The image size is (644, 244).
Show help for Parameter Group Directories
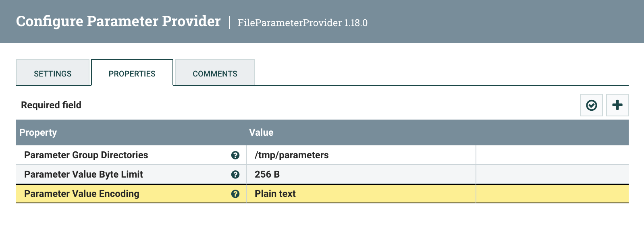pyautogui.click(x=235, y=155)
